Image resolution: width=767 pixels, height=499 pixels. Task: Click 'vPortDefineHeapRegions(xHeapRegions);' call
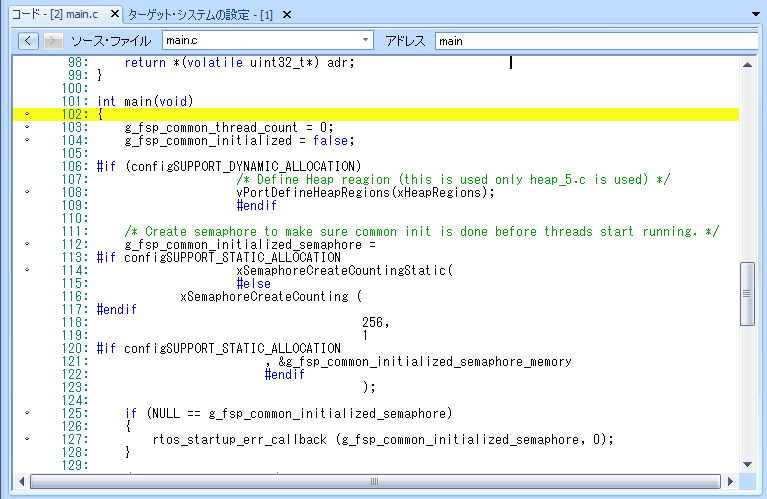coord(365,192)
